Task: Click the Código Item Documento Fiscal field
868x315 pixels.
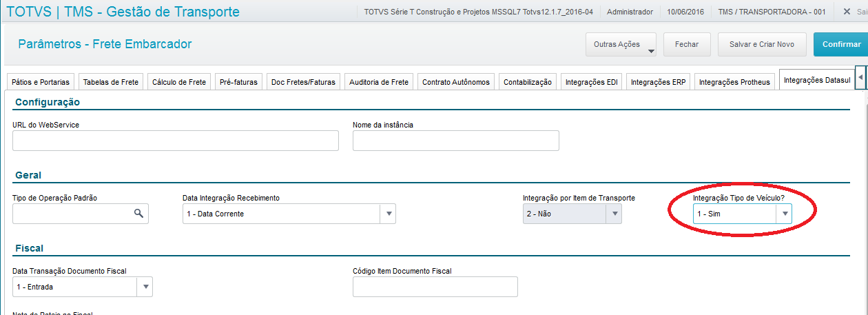Action: click(x=435, y=287)
